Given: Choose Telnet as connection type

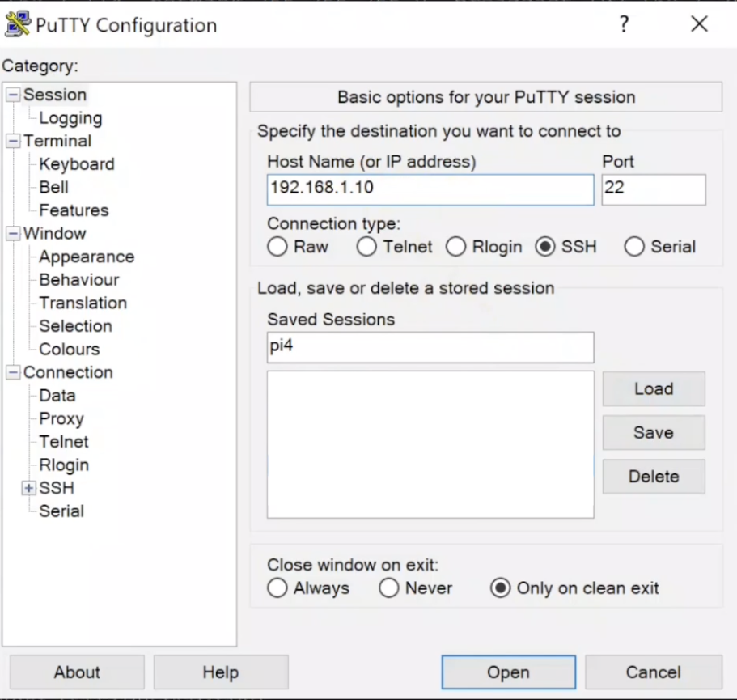Looking at the screenshot, I should (366, 248).
